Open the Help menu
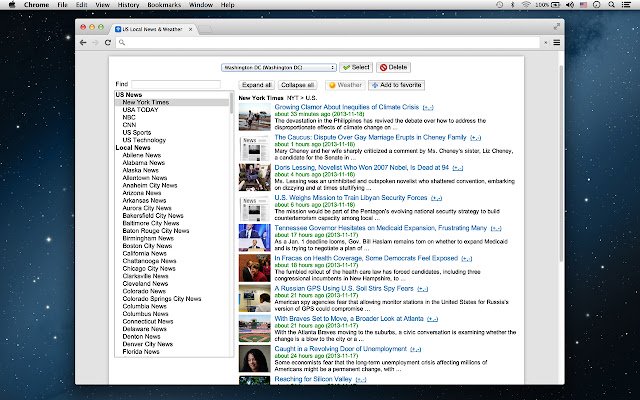 coord(227,5)
